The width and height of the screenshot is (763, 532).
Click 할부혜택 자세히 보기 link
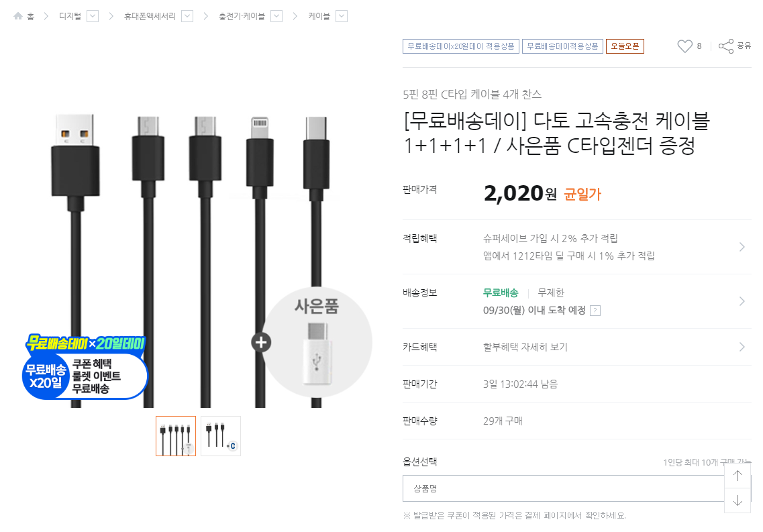click(525, 347)
